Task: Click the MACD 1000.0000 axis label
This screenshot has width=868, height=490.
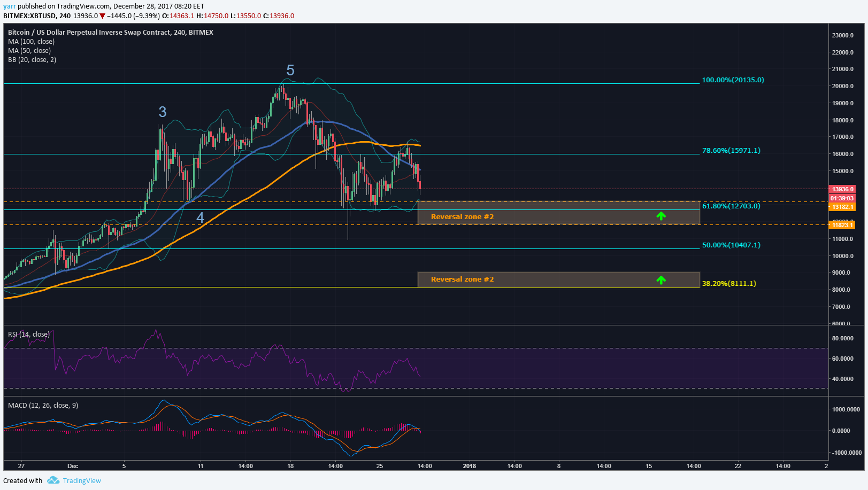Action: pos(846,409)
